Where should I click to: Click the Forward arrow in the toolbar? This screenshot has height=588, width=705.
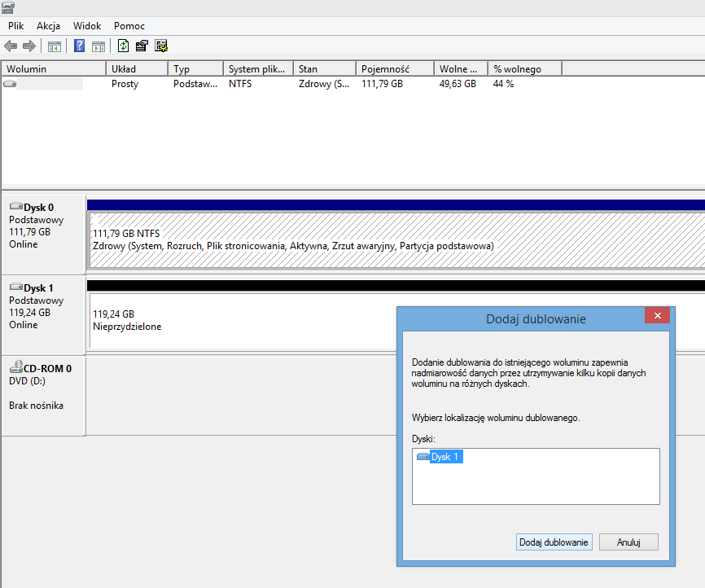click(29, 46)
